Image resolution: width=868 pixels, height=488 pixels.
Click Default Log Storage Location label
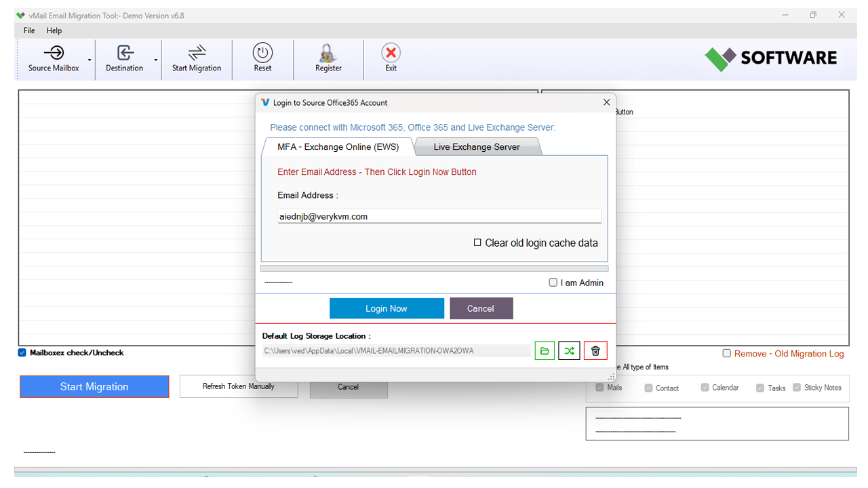(316, 336)
